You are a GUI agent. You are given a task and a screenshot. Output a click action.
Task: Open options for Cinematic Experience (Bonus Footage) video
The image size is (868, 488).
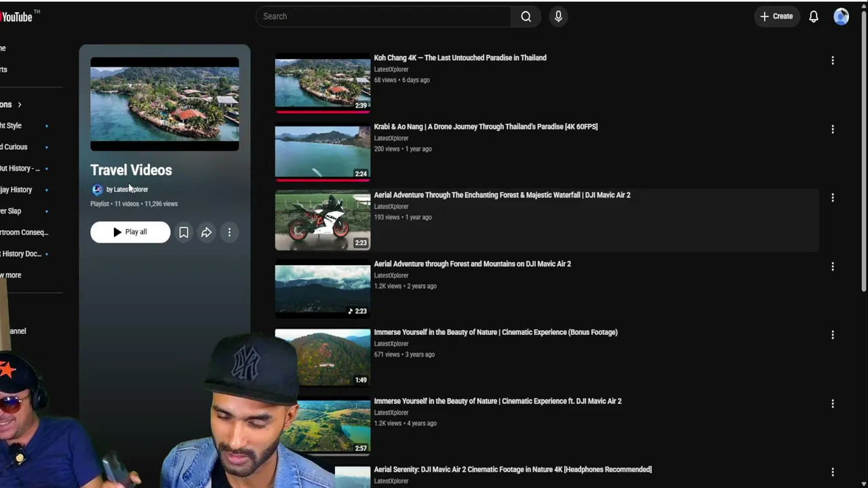coord(832,335)
